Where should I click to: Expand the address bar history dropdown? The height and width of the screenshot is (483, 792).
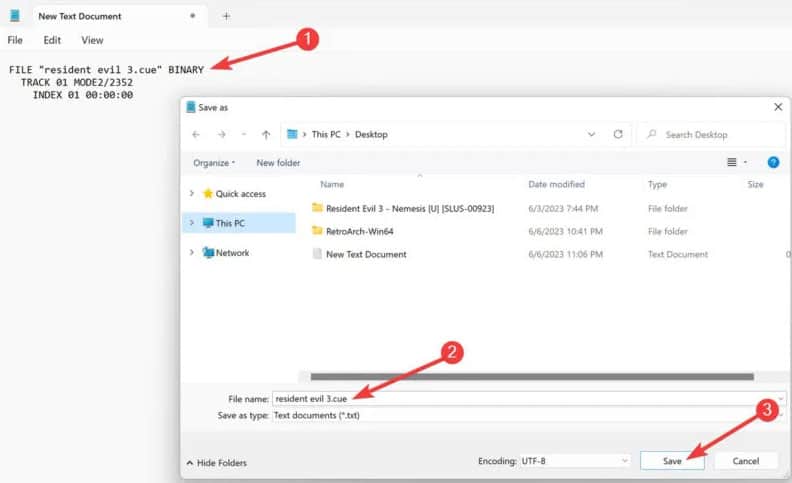[591, 134]
